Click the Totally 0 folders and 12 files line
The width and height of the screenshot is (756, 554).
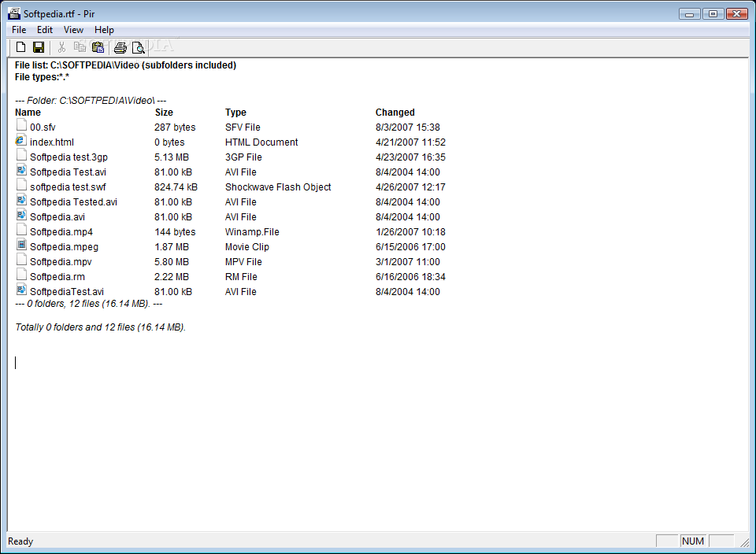pyautogui.click(x=100, y=327)
